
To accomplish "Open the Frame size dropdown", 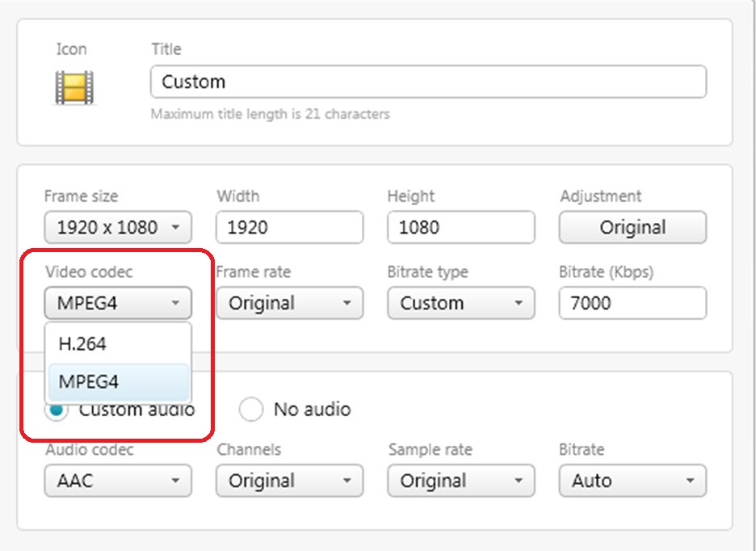I will pos(118,228).
